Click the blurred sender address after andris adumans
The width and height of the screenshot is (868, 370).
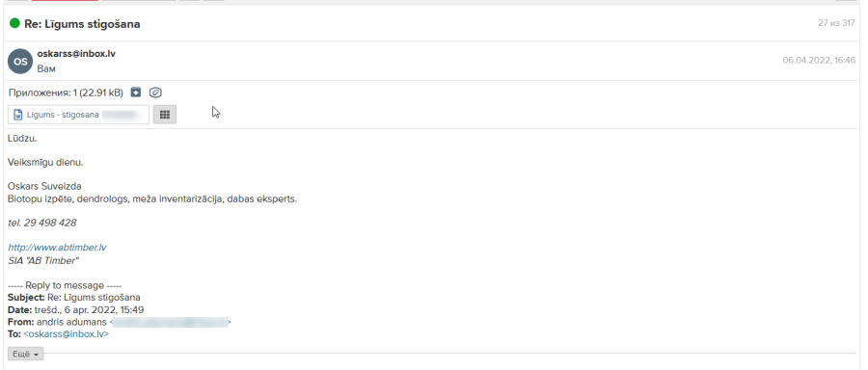coord(170,322)
